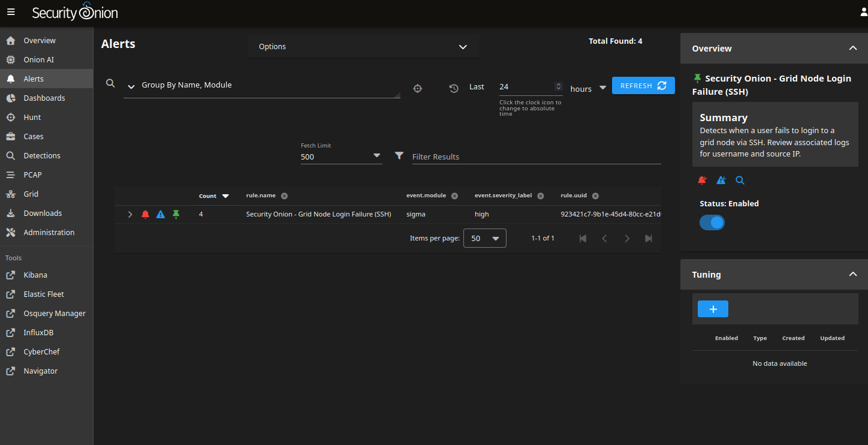The width and height of the screenshot is (868, 445).
Task: Go to Detections in the sidebar
Action: click(42, 155)
